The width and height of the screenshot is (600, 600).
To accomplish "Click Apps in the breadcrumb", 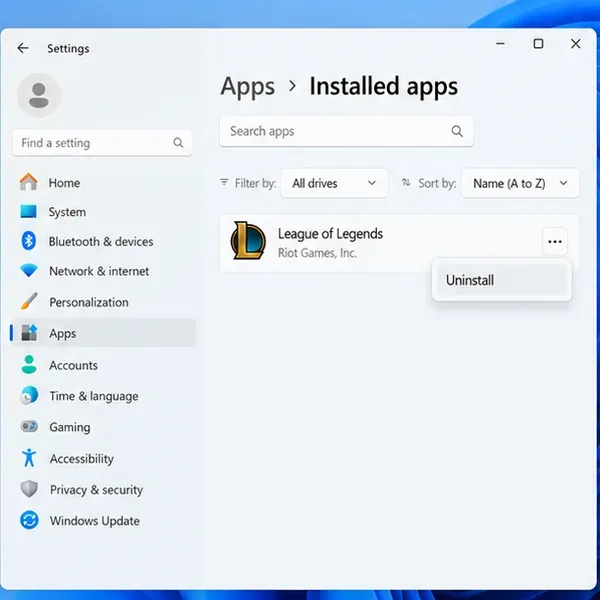I will tap(248, 86).
